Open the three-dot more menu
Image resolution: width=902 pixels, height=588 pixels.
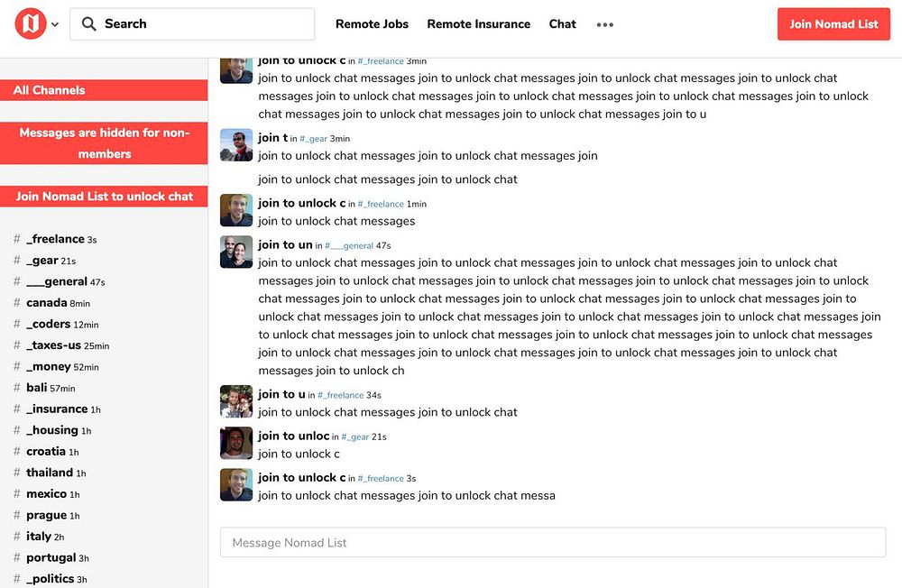click(x=604, y=24)
